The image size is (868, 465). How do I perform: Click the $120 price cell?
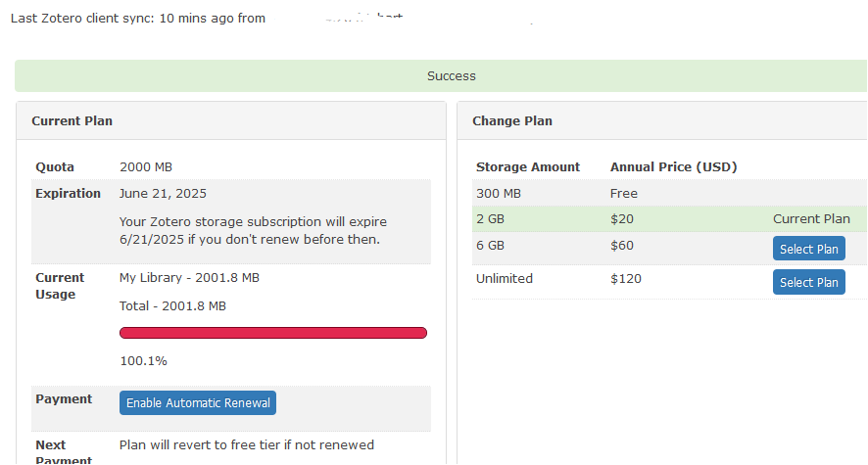(x=626, y=279)
